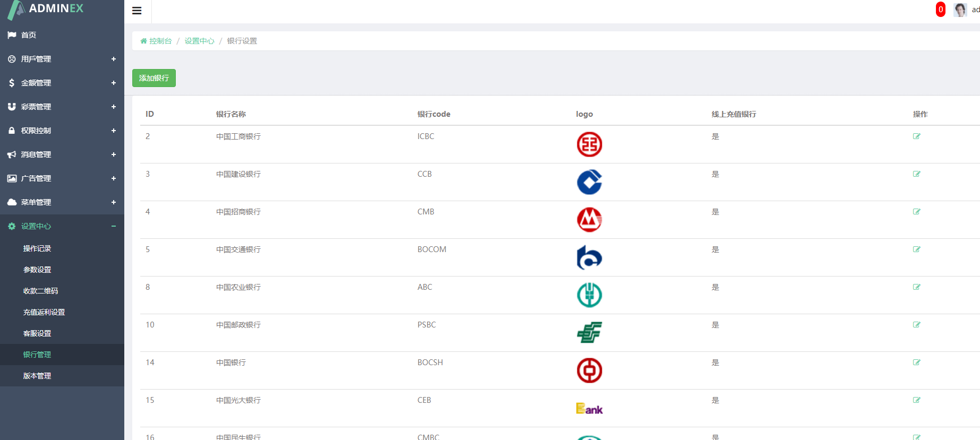Click the admin user avatar
The width and height of the screenshot is (980, 440).
[x=960, y=10]
